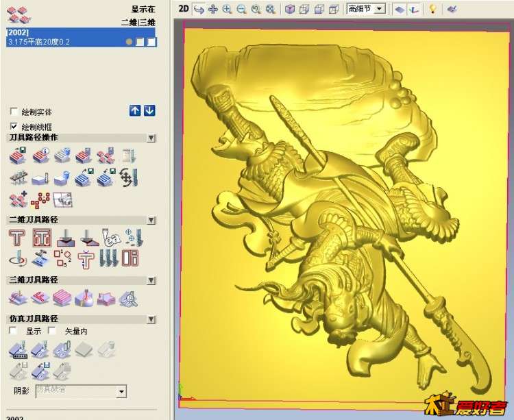Select the 3.175平底20度0.2 toolpath row
Image resolution: width=514 pixels, height=420 pixels.
tap(81, 42)
